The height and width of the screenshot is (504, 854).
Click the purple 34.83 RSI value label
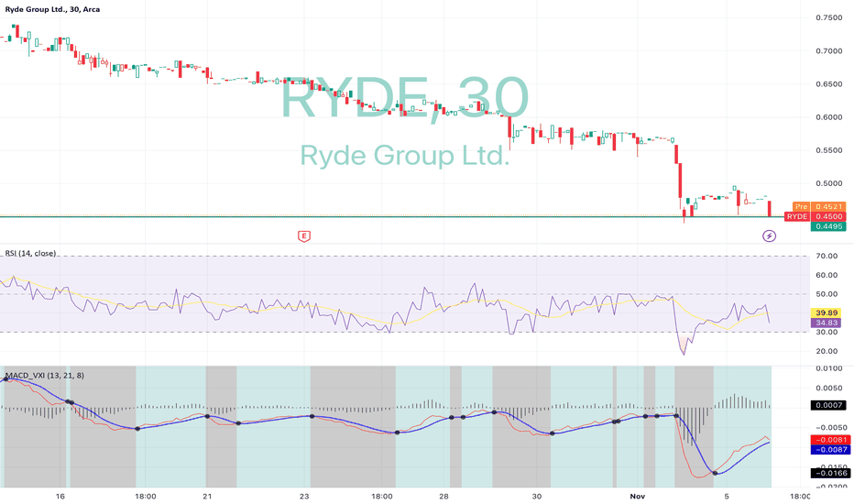pyautogui.click(x=827, y=323)
